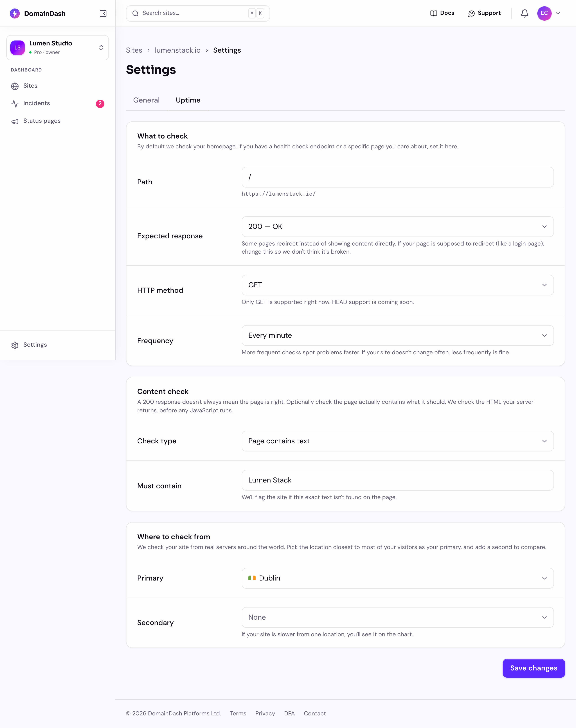Click the 'What to check' heading
576x728 pixels.
(162, 136)
